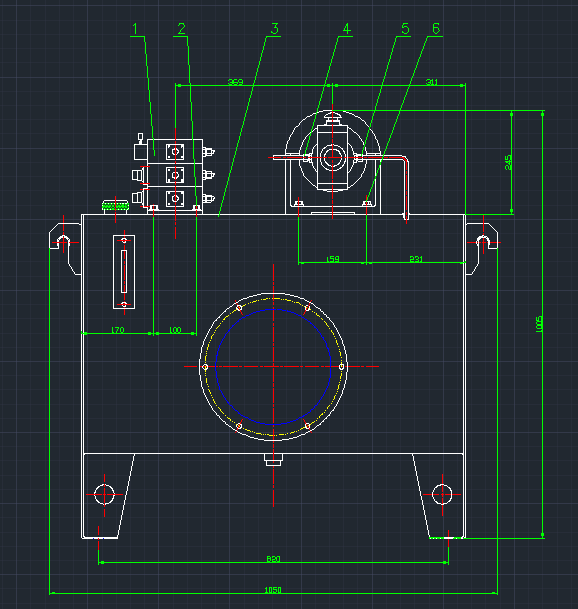Select the left lifting lug hook
The height and width of the screenshot is (609, 578).
point(65,249)
